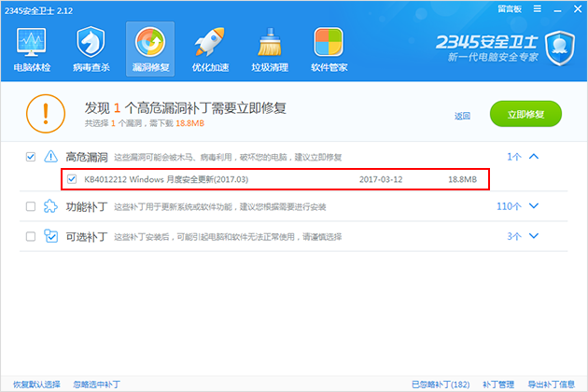Expand the 功能补丁 section chevron
Screen dimensions: 588x392
534,205
